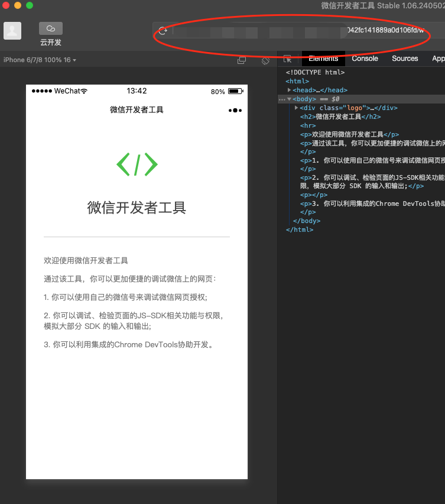Switch to the Console tab

[x=365, y=59]
